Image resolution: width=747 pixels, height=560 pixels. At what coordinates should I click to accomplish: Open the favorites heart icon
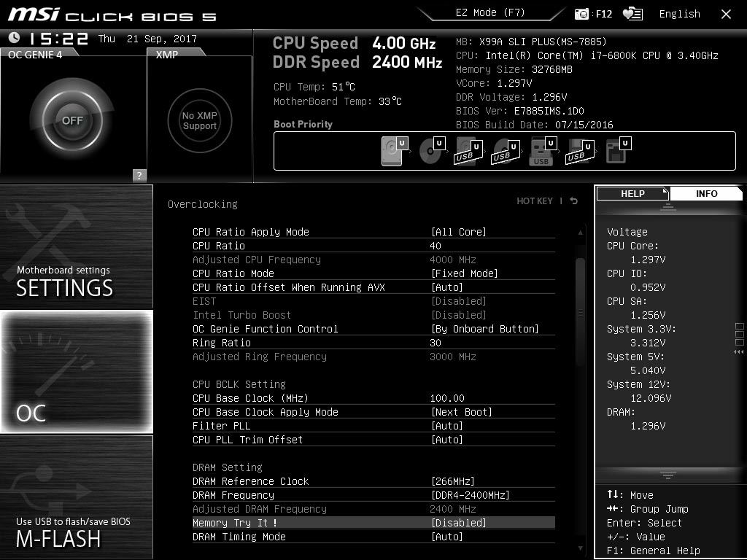point(632,14)
